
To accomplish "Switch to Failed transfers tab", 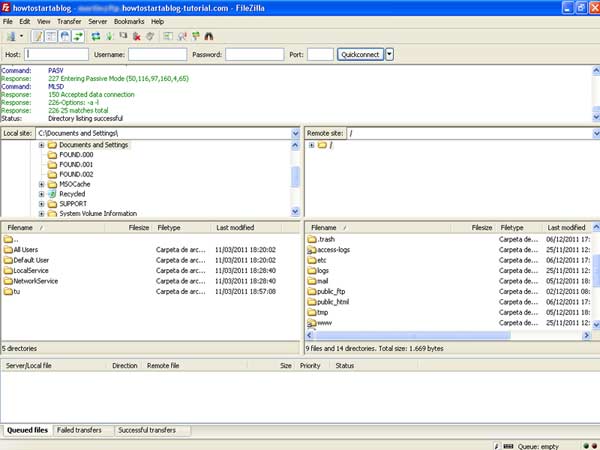I will (79, 430).
